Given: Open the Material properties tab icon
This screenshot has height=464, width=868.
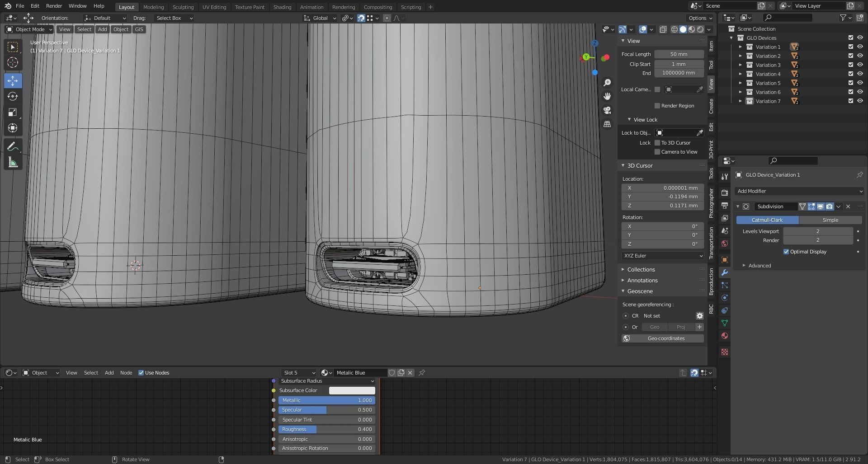Looking at the screenshot, I should pyautogui.click(x=725, y=336).
